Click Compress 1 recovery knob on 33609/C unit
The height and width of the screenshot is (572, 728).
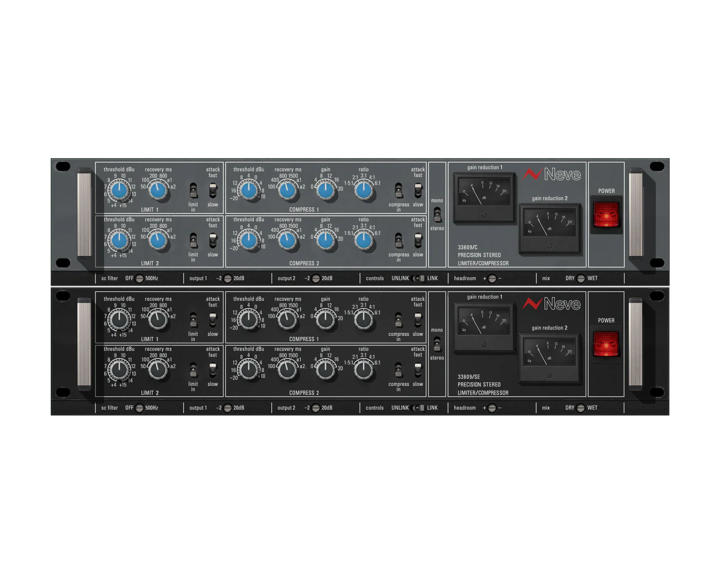[288, 190]
